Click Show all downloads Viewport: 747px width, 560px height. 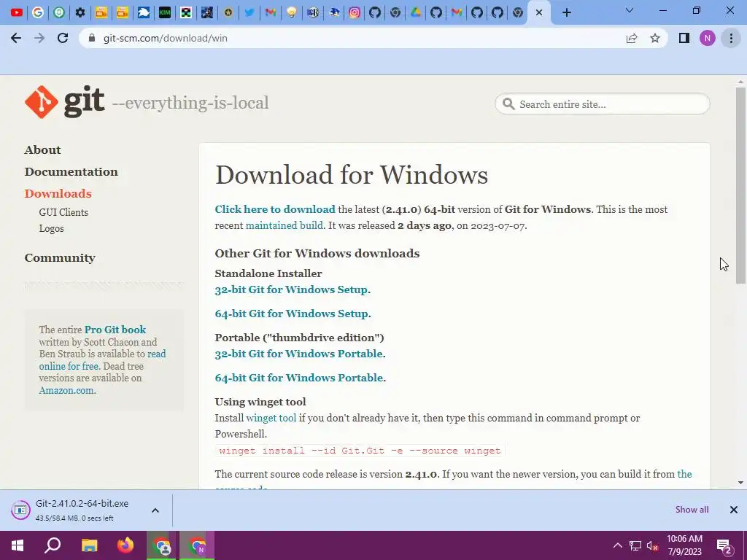coord(692,510)
